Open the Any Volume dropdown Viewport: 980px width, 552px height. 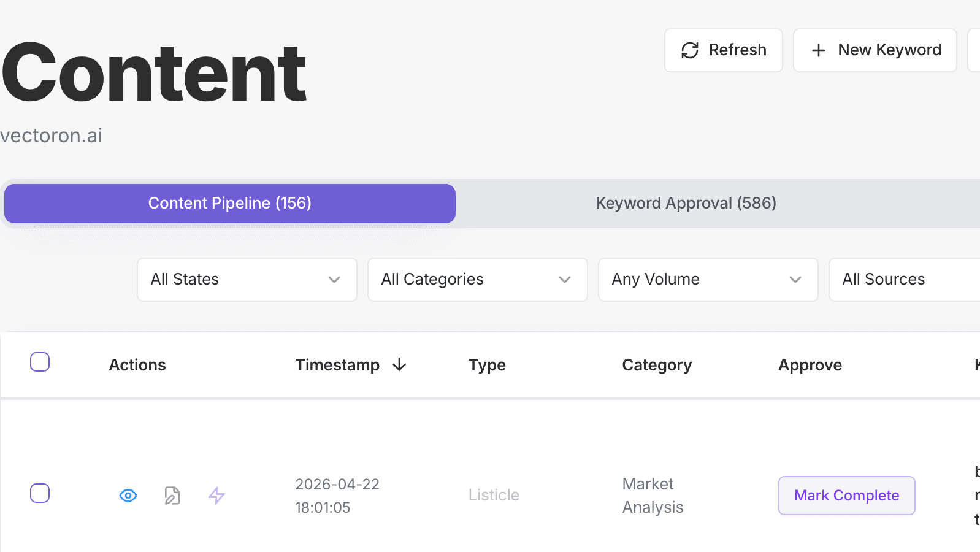(x=708, y=280)
